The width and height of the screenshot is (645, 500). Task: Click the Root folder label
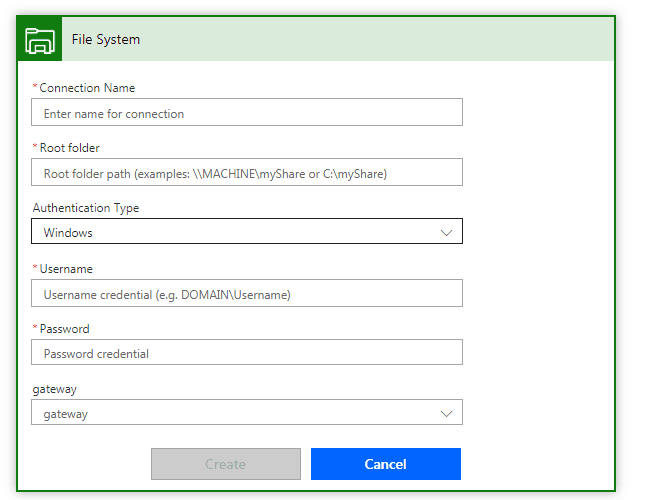pos(69,148)
